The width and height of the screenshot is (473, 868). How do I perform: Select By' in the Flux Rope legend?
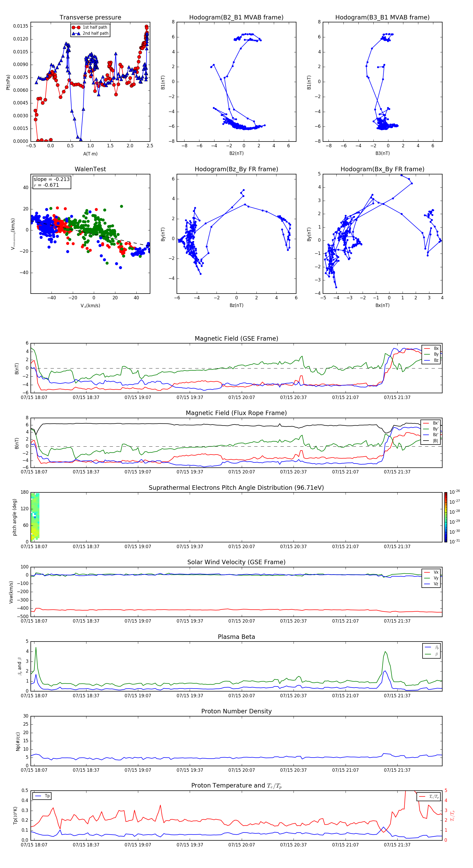point(431,429)
